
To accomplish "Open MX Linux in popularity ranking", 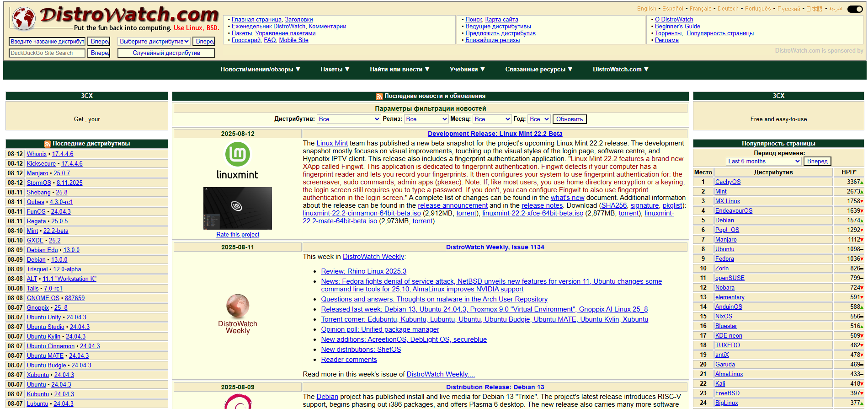I will pos(728,201).
